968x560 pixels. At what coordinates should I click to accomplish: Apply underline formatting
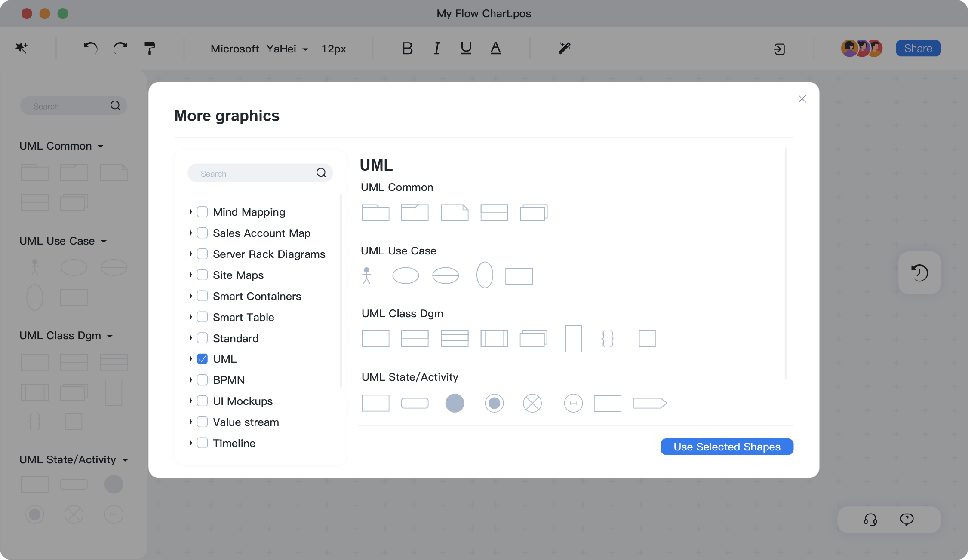point(466,48)
